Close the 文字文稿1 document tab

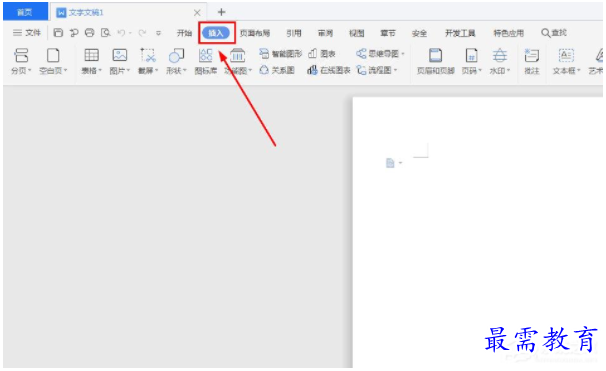197,13
